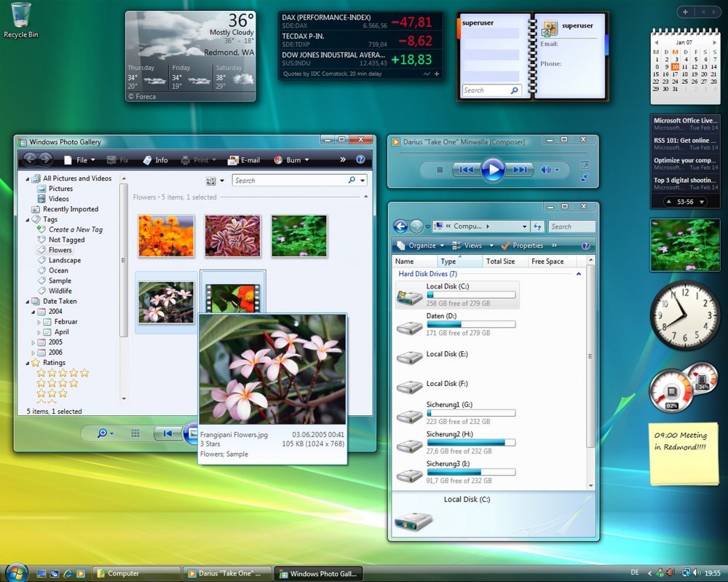Click the Photo Gallery help icon
This screenshot has height=582, width=728.
(360, 160)
